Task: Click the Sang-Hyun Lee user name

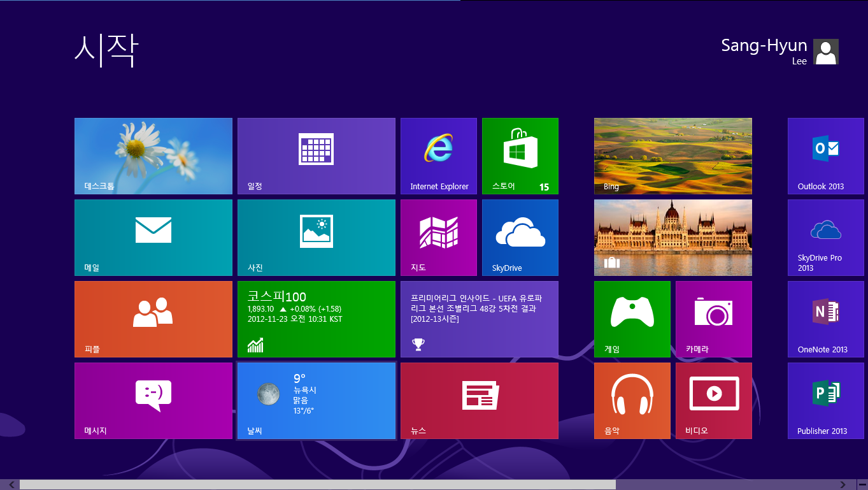Action: tap(764, 51)
